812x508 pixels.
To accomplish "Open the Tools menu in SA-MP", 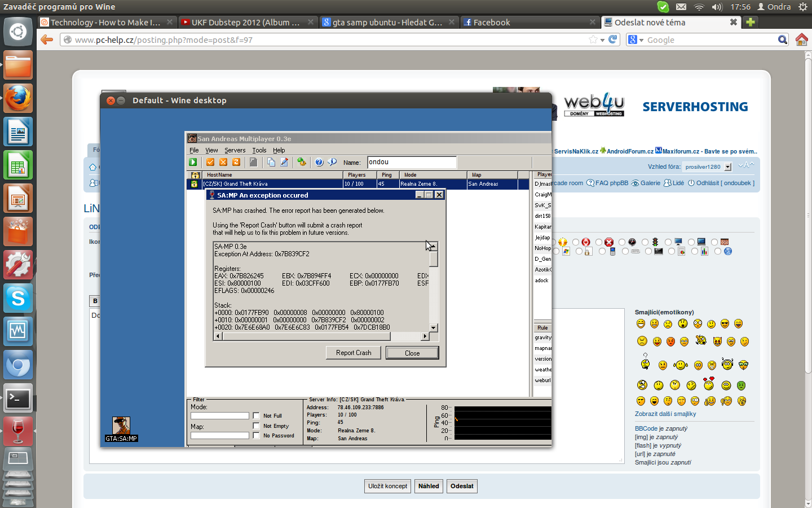I will click(259, 150).
